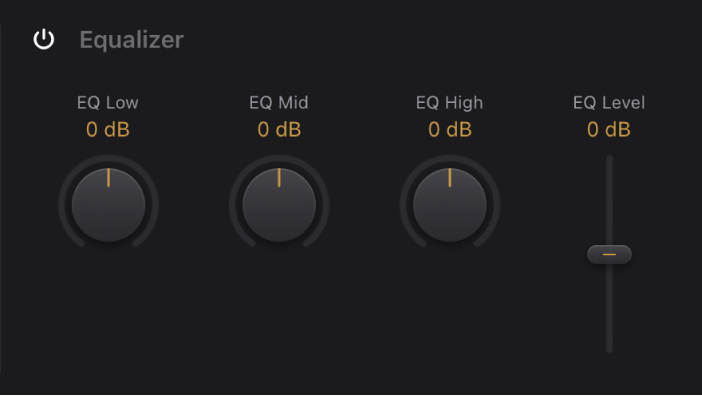702x396 pixels.
Task: Click the EQ Low knob indicator line
Action: coord(108,178)
